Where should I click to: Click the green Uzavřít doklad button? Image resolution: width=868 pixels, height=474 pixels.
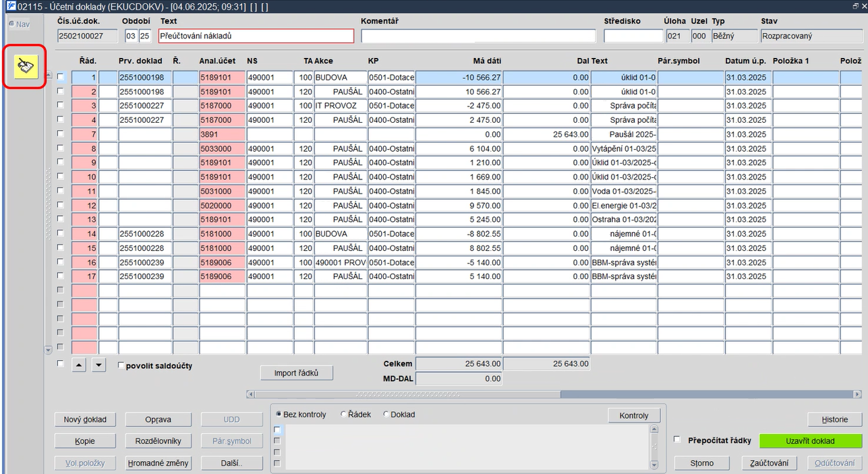pyautogui.click(x=811, y=441)
